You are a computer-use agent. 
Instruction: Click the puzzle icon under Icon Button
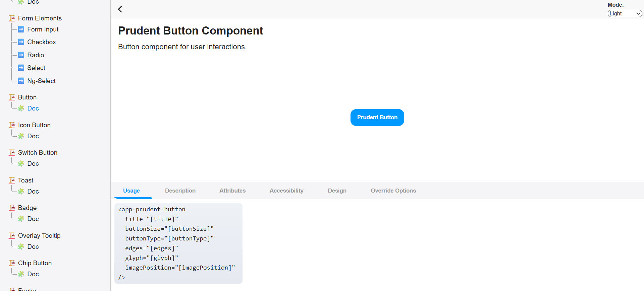click(x=21, y=136)
